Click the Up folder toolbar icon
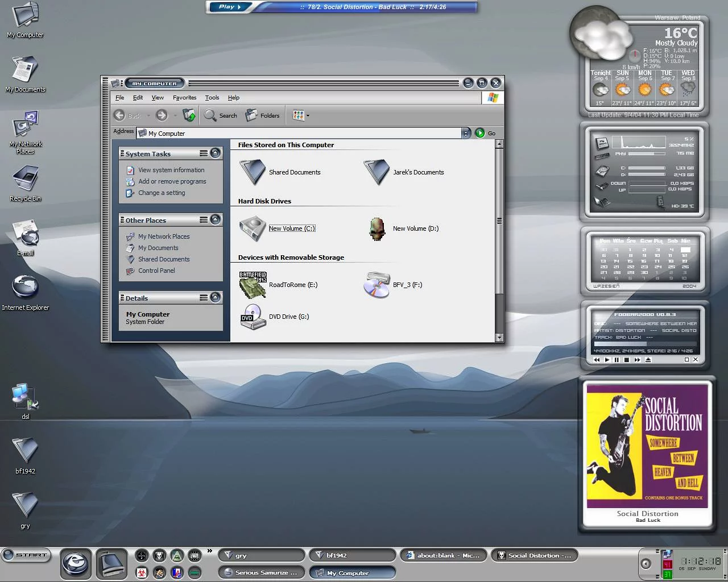The height and width of the screenshot is (582, 728). [x=189, y=115]
